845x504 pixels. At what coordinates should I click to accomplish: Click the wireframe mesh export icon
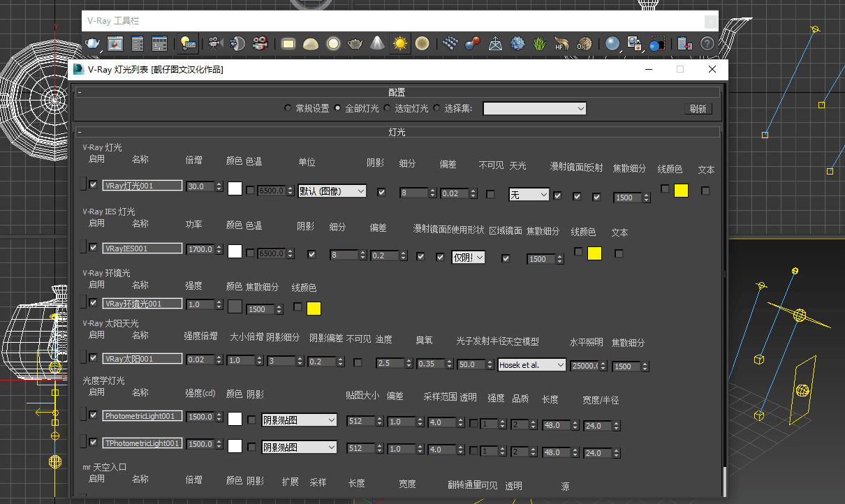(x=495, y=44)
